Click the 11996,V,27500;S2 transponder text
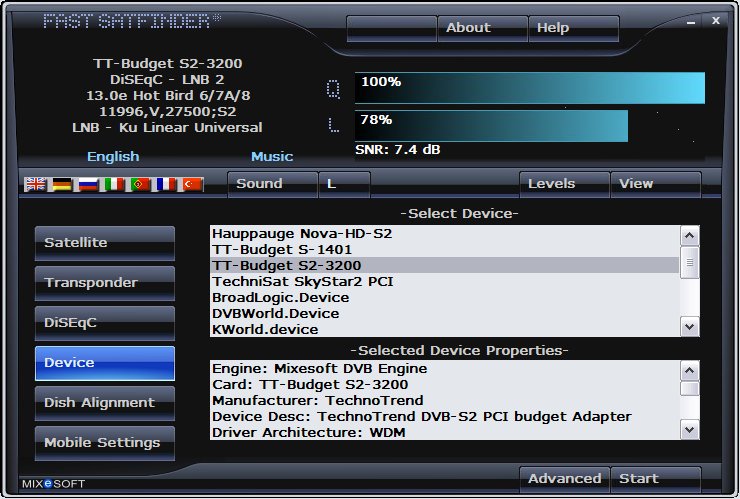Viewport: 740px width, 499px height. point(168,112)
